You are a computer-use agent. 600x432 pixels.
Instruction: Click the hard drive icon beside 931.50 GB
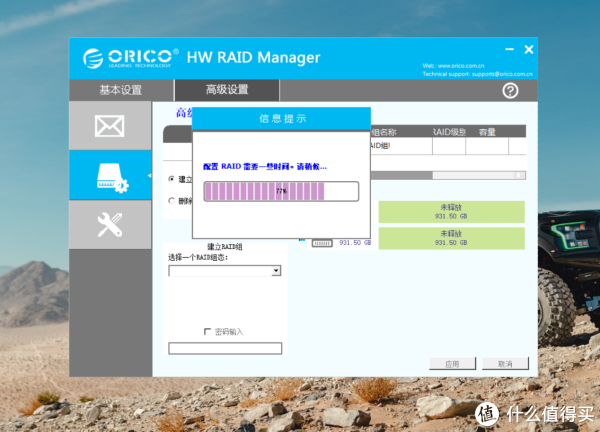pos(322,242)
